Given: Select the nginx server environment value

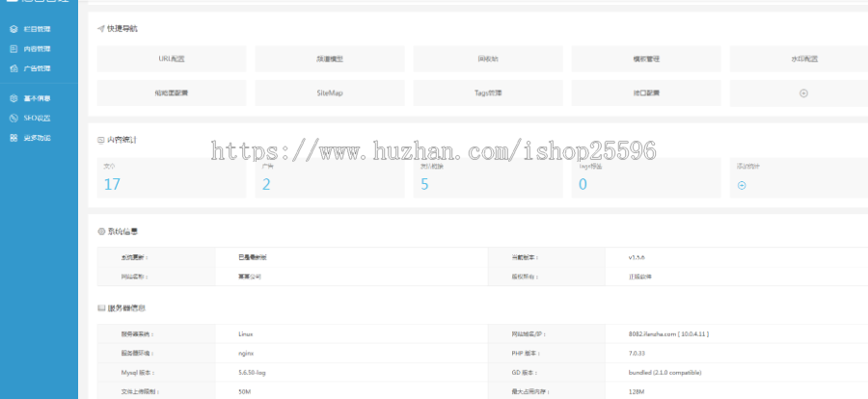Looking at the screenshot, I should point(246,353).
